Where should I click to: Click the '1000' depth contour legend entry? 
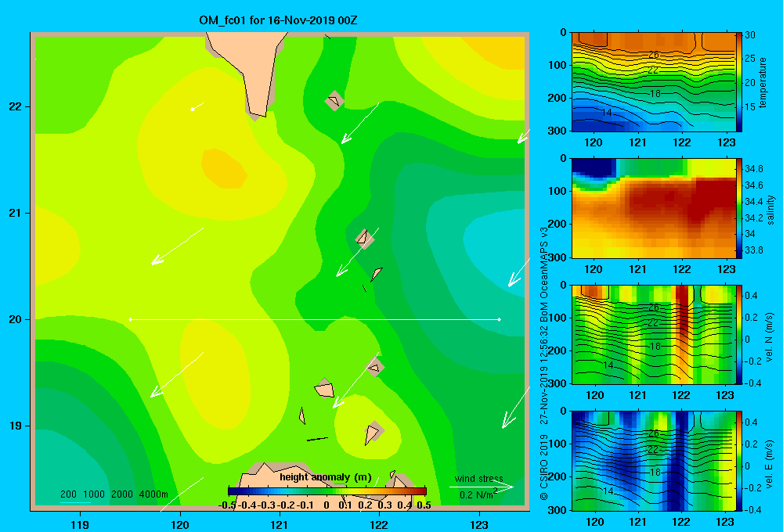94,494
